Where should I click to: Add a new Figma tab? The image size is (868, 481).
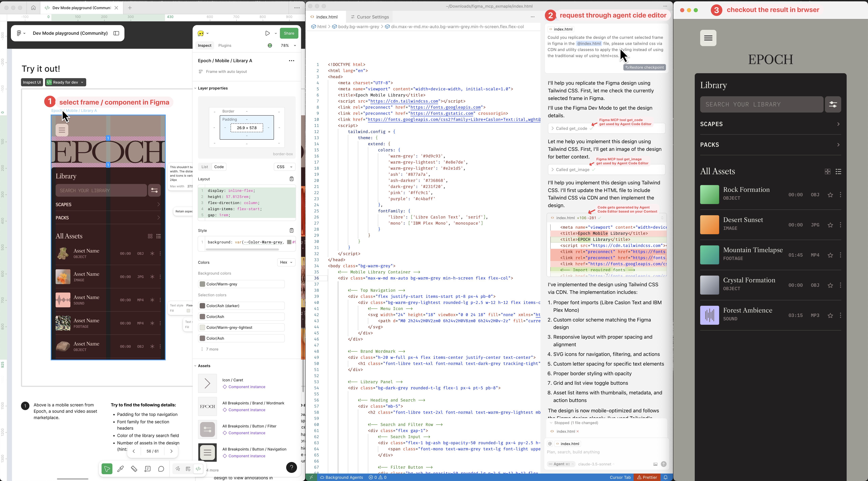[x=130, y=7]
